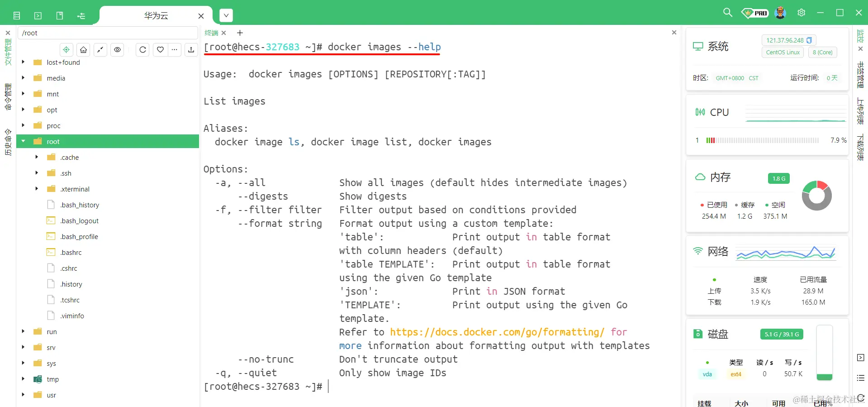The height and width of the screenshot is (407, 868).
Task: Select the .viminfo file
Action: pyautogui.click(x=72, y=316)
